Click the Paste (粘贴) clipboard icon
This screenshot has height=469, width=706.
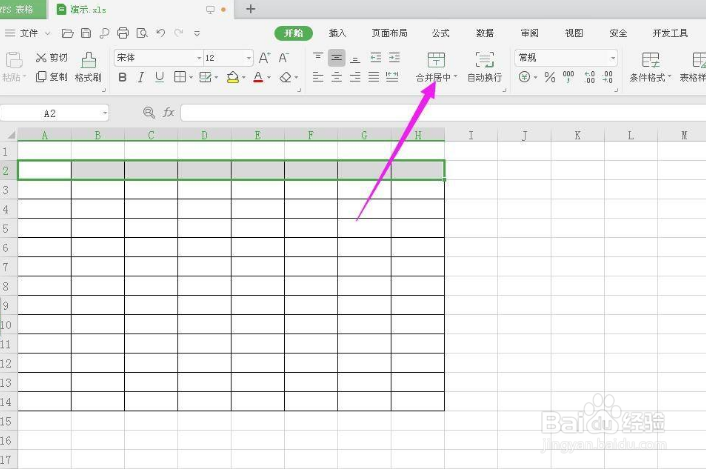point(14,60)
